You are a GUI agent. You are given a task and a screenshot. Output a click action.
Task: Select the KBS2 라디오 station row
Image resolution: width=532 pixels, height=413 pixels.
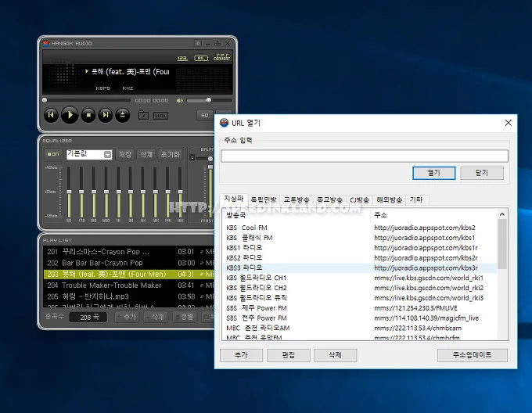(360, 257)
